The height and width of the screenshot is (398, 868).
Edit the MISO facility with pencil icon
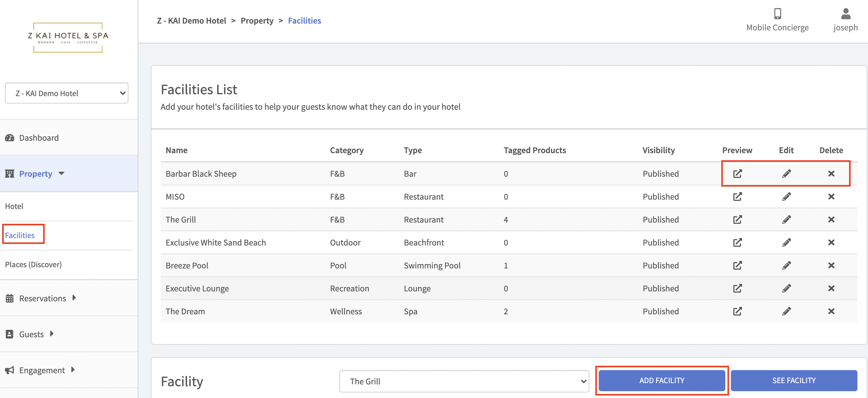[x=786, y=197]
